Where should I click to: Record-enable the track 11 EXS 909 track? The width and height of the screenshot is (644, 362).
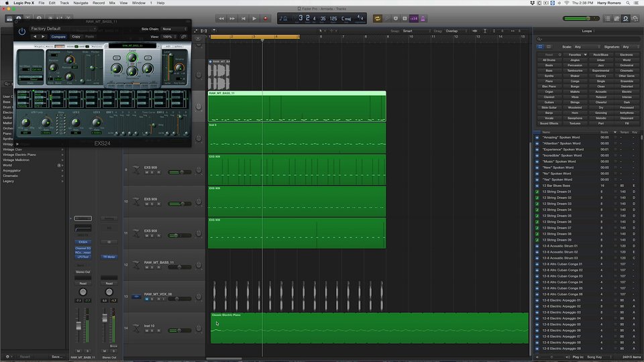158,235
